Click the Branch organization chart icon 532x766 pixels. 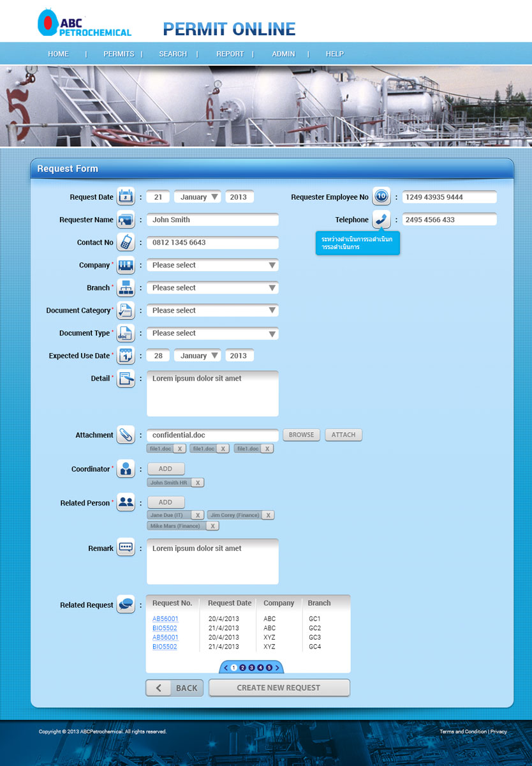126,287
